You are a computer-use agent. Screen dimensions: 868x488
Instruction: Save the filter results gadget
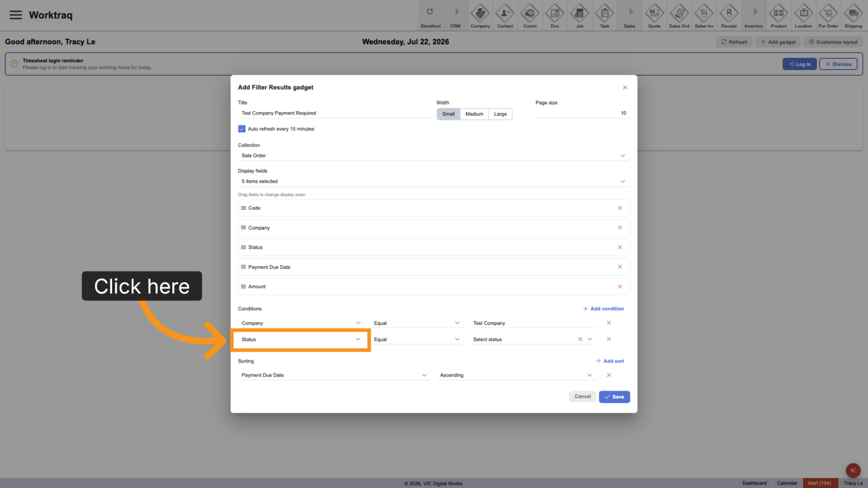[614, 397]
